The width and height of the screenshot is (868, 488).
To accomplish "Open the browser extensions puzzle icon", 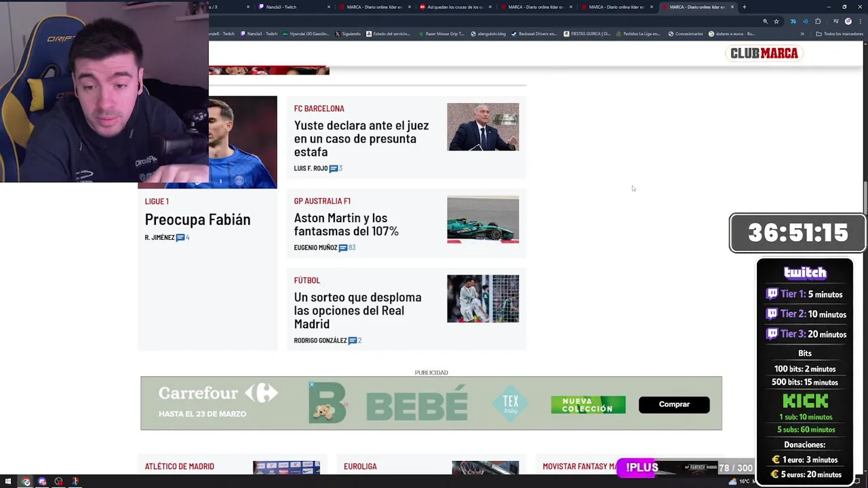I will click(818, 21).
